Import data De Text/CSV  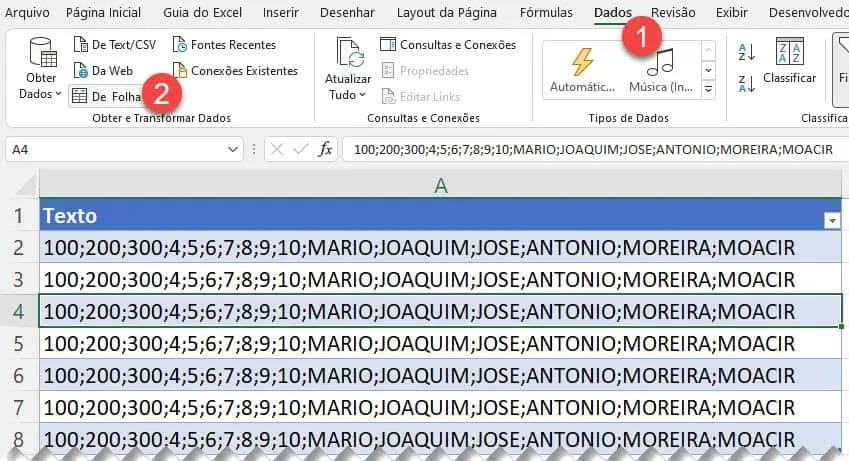point(114,45)
